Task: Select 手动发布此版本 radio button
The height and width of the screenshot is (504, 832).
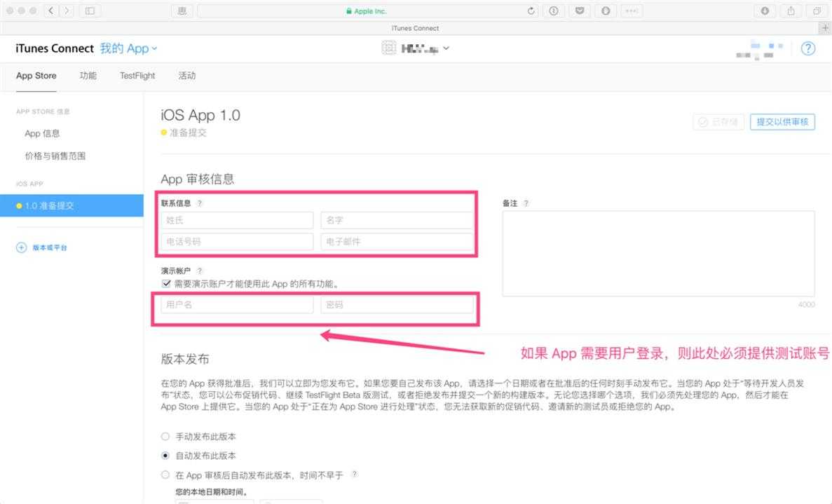Action: coord(165,436)
